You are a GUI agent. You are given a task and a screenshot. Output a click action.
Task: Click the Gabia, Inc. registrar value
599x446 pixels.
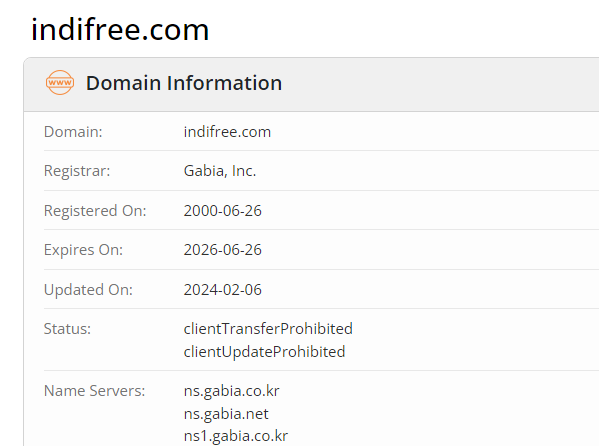[220, 171]
